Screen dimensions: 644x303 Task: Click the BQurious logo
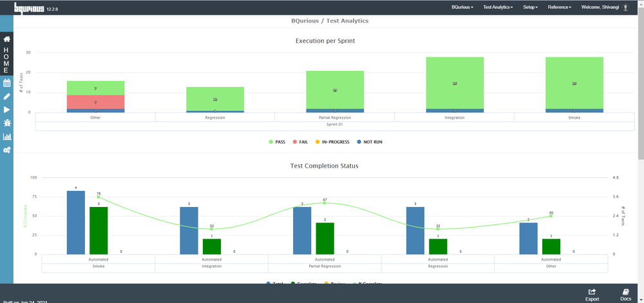(x=29, y=7)
